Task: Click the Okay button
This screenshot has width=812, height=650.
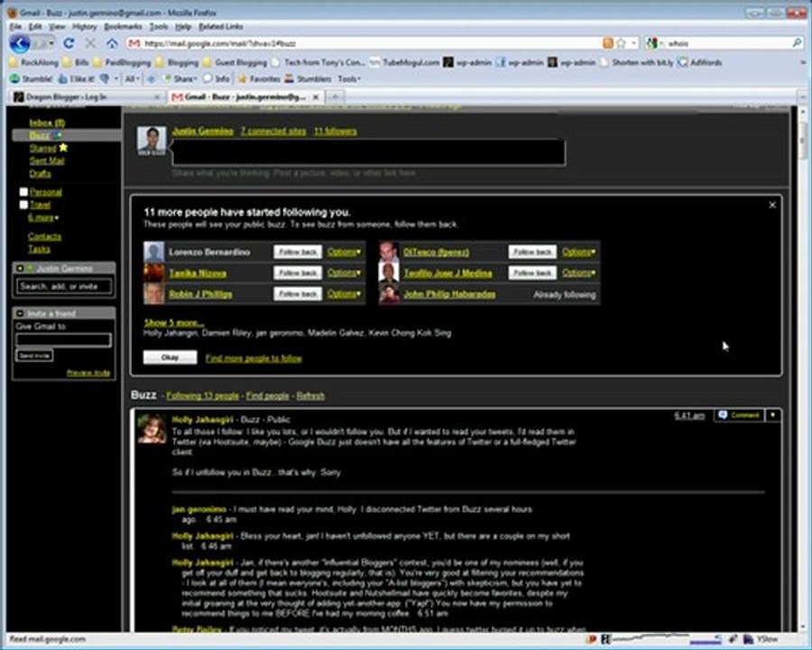Action: [170, 357]
